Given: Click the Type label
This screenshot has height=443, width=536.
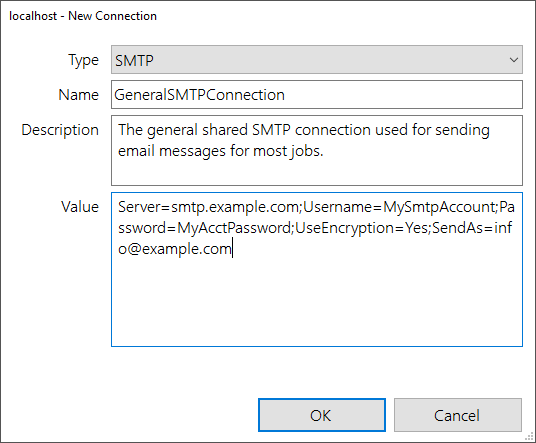Looking at the screenshot, I should pyautogui.click(x=83, y=61).
